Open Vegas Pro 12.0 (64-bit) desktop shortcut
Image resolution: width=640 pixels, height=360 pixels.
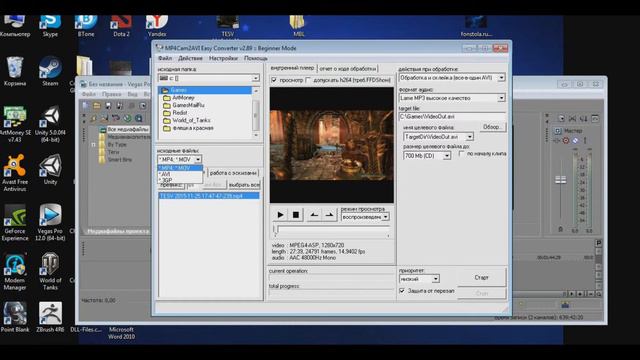50,222
